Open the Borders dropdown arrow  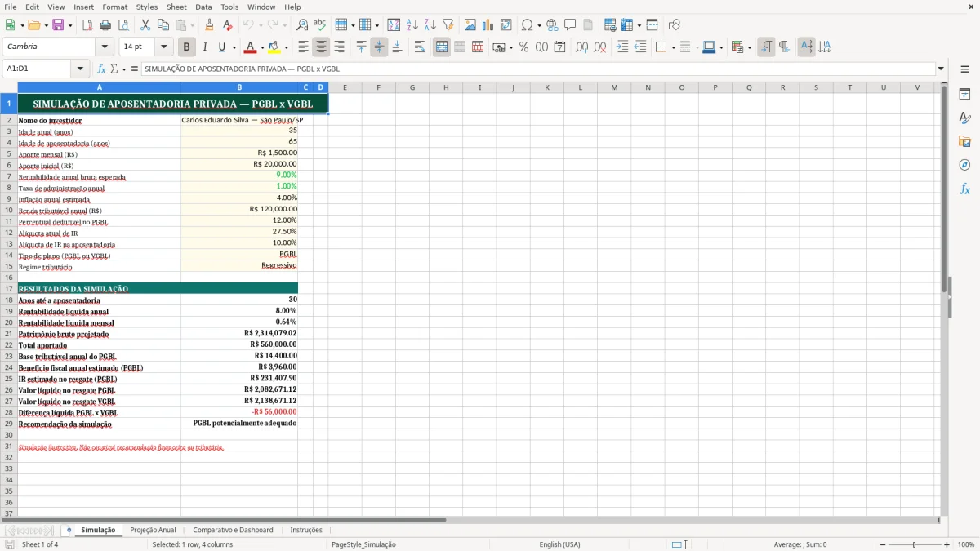(x=673, y=47)
